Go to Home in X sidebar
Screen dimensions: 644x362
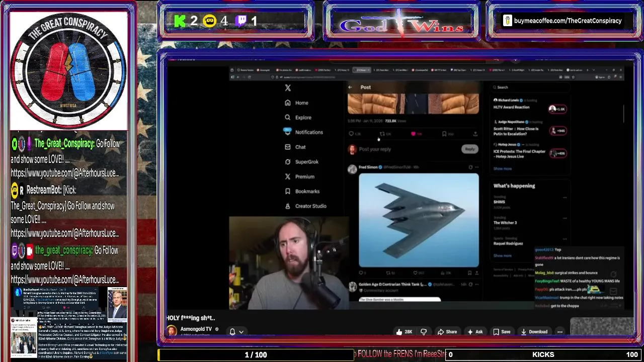click(296, 103)
